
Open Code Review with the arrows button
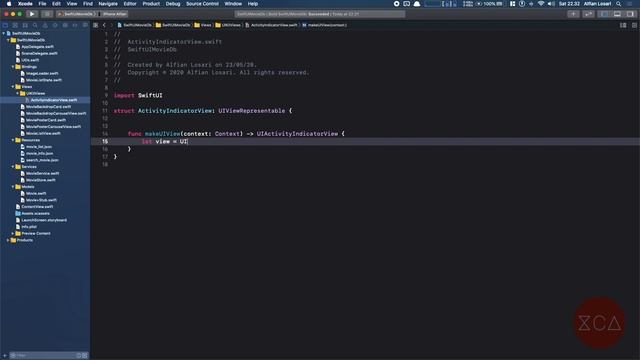(x=588, y=14)
